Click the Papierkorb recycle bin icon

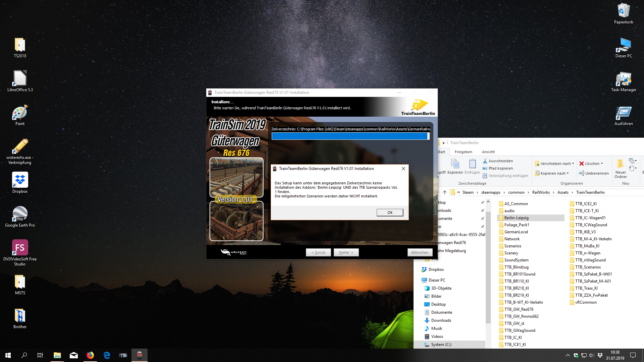pos(623,11)
